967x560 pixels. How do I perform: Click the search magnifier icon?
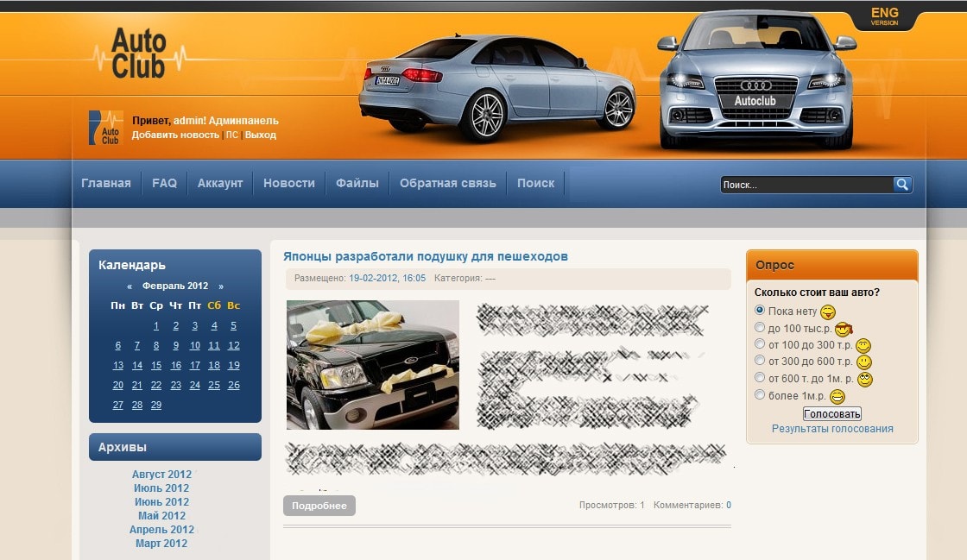[x=902, y=184]
